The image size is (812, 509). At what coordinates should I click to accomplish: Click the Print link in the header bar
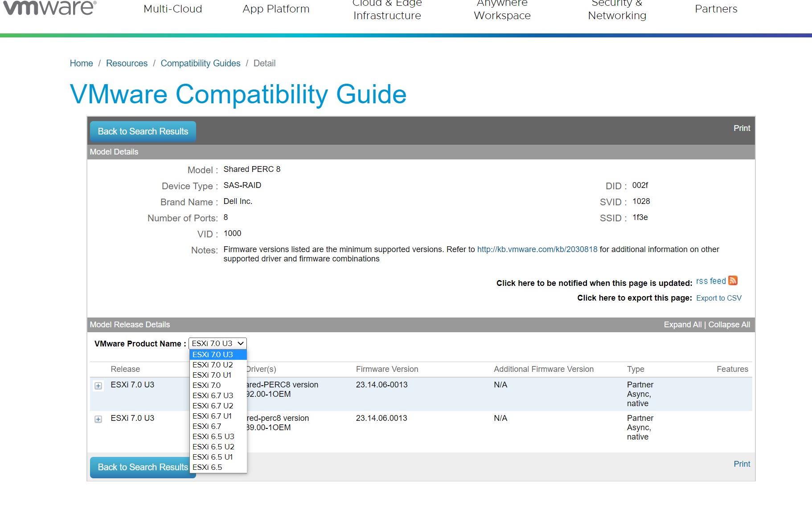(x=741, y=128)
